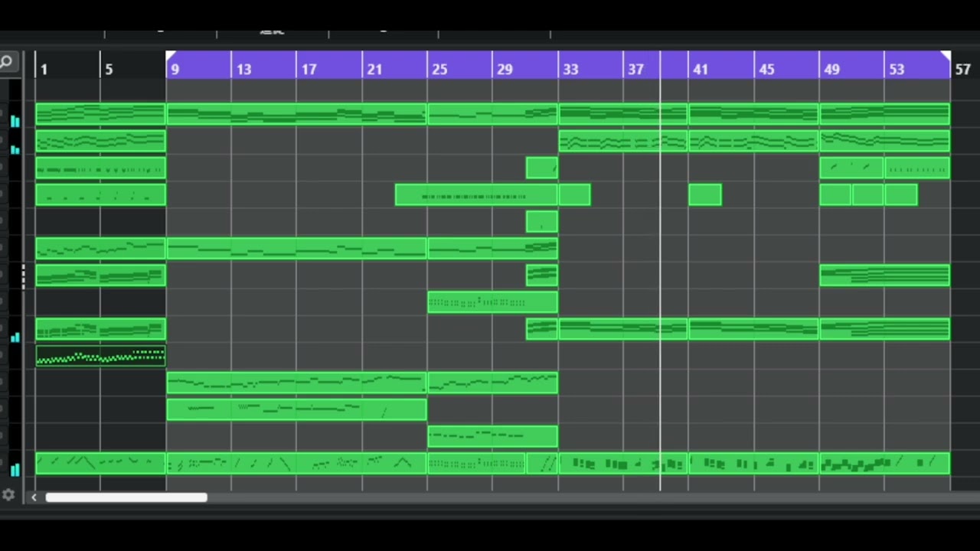
Task: Select the seventh track's small clip at bar 31
Action: pos(542,275)
